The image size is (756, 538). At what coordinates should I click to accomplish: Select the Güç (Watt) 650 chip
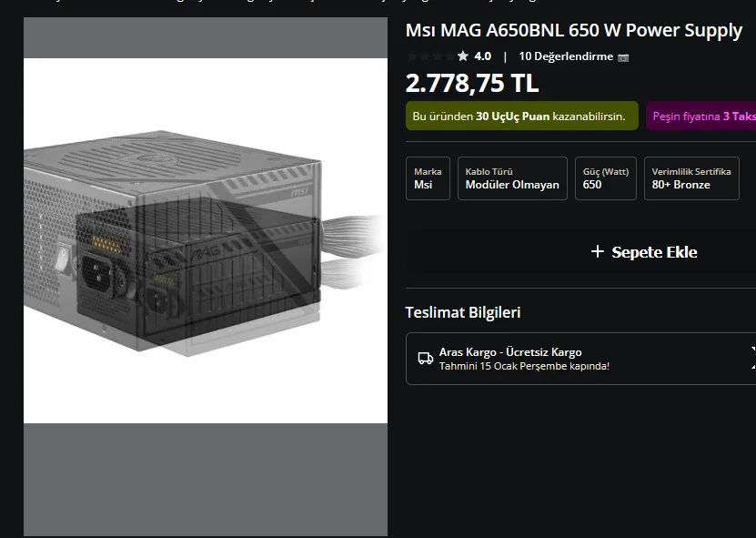pyautogui.click(x=606, y=178)
